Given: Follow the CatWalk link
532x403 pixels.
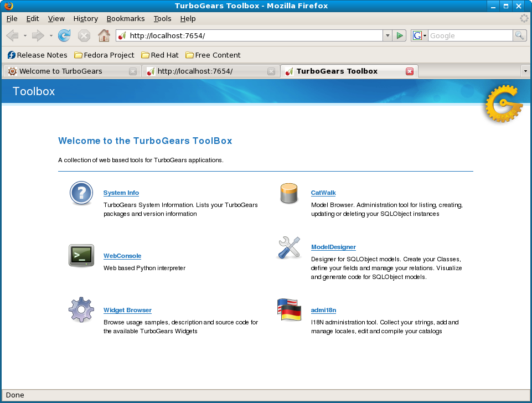Looking at the screenshot, I should (x=323, y=193).
